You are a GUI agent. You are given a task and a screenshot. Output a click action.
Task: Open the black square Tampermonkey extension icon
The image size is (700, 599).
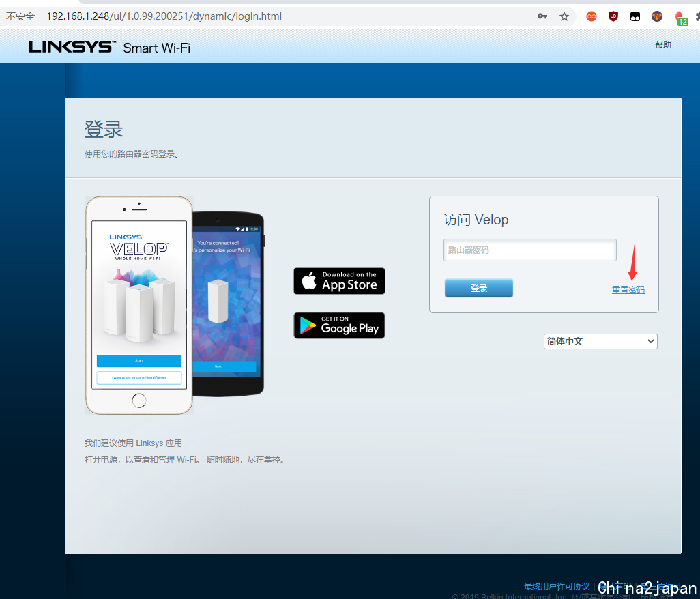coord(635,16)
